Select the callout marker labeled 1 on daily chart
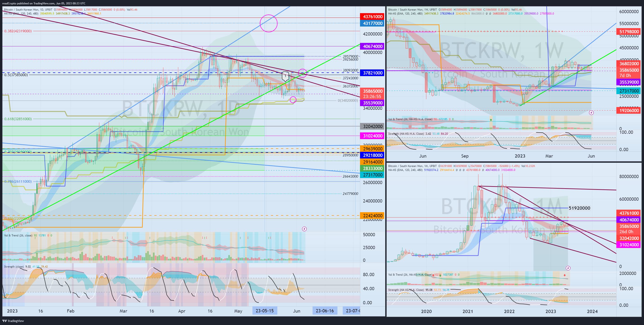Viewport: 644px width, 325px height. (285, 76)
